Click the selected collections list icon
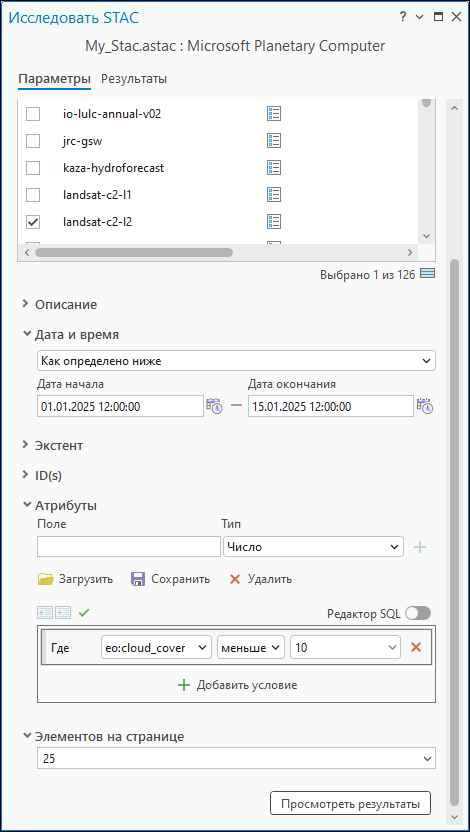The height and width of the screenshot is (832, 470). (428, 274)
